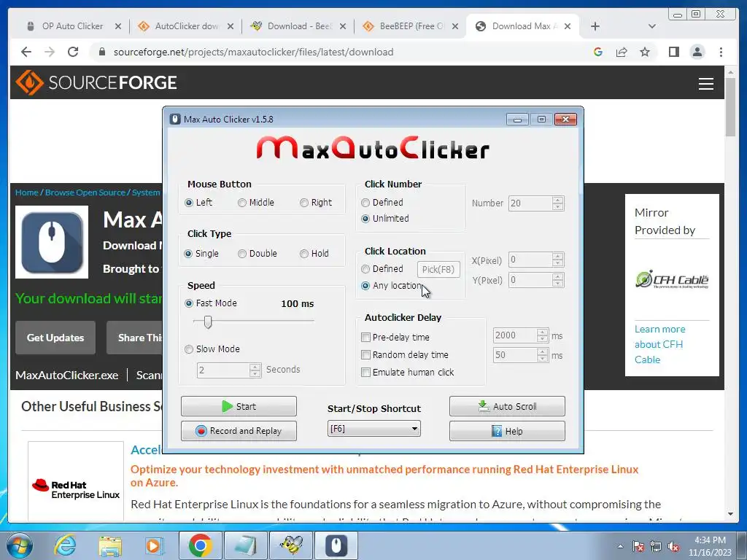The width and height of the screenshot is (747, 560).
Task: Click the Record and Replay button
Action: coord(239,431)
